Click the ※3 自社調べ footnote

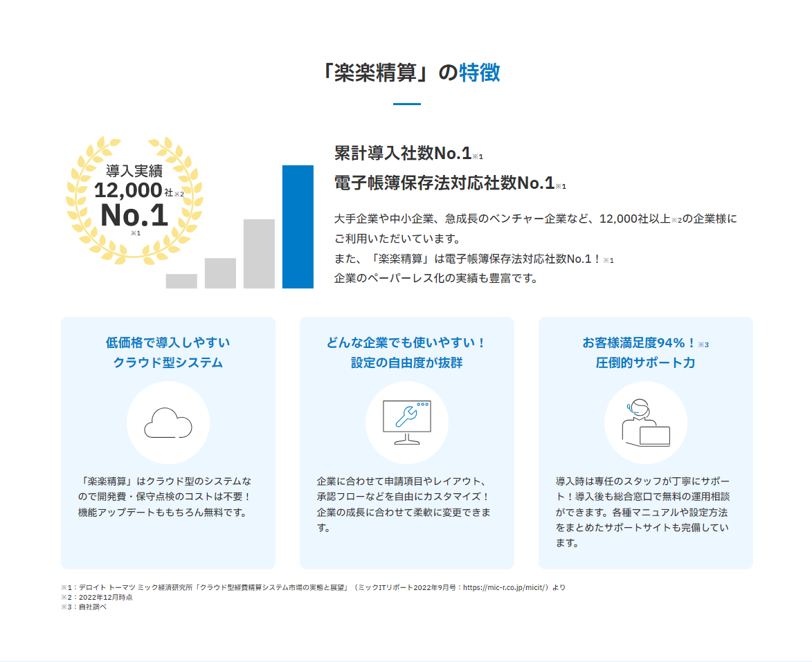click(84, 607)
